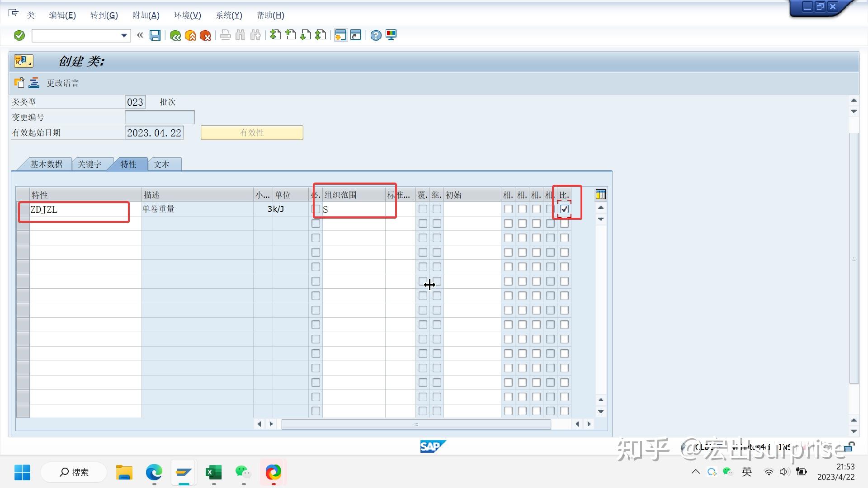This screenshot has width=868, height=488.
Task: Click the Customize Local Layout monitor icon
Action: [391, 35]
